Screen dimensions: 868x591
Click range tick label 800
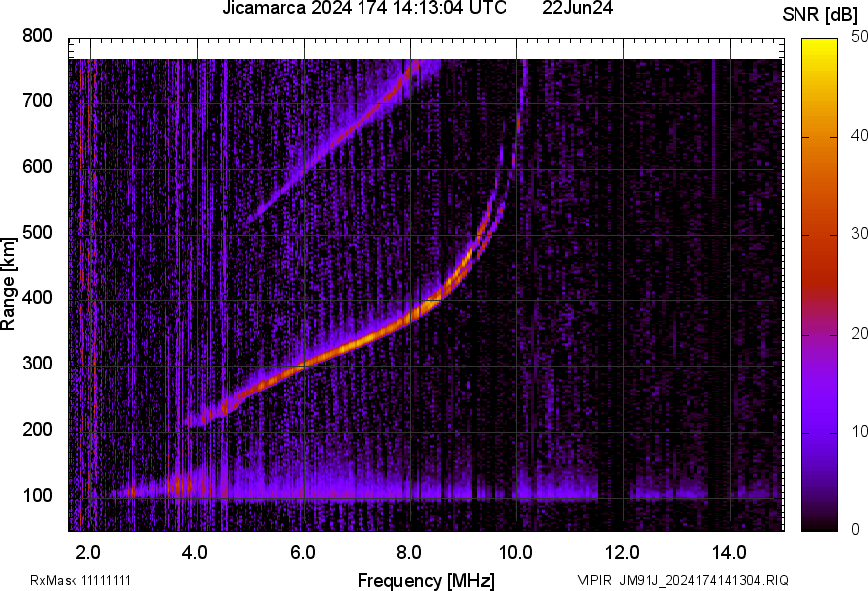(x=37, y=36)
